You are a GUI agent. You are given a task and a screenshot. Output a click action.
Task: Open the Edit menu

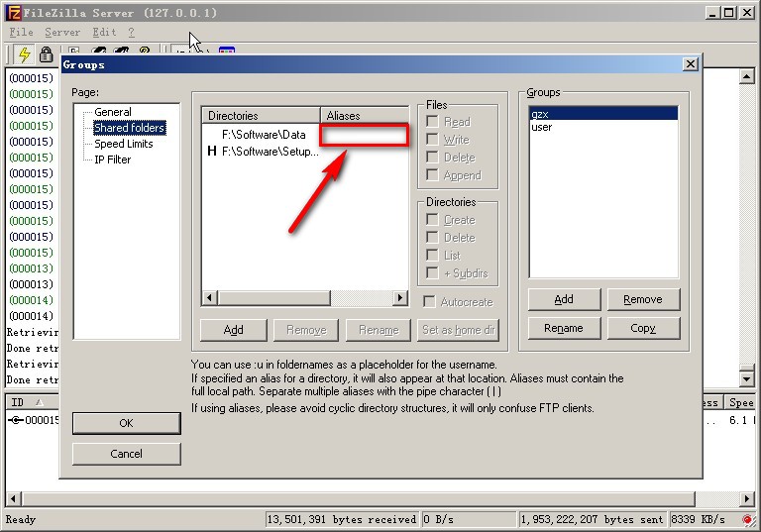tap(104, 33)
